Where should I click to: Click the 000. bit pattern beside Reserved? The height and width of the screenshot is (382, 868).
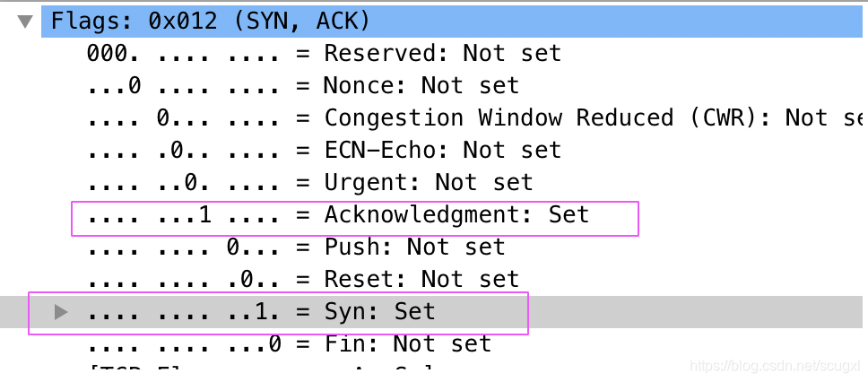183,54
